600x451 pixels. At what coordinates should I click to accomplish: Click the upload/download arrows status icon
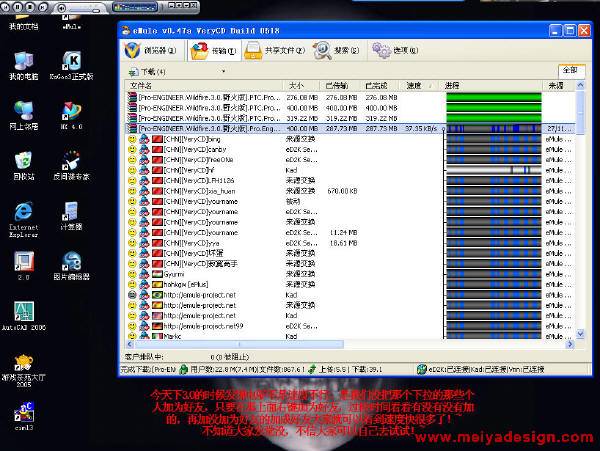pyautogui.click(x=312, y=369)
